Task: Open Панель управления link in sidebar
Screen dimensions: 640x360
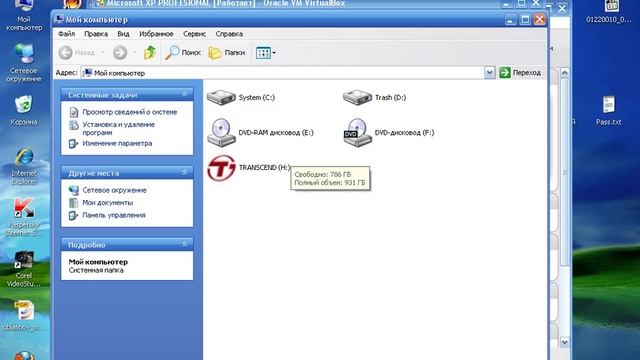Action: (x=114, y=215)
